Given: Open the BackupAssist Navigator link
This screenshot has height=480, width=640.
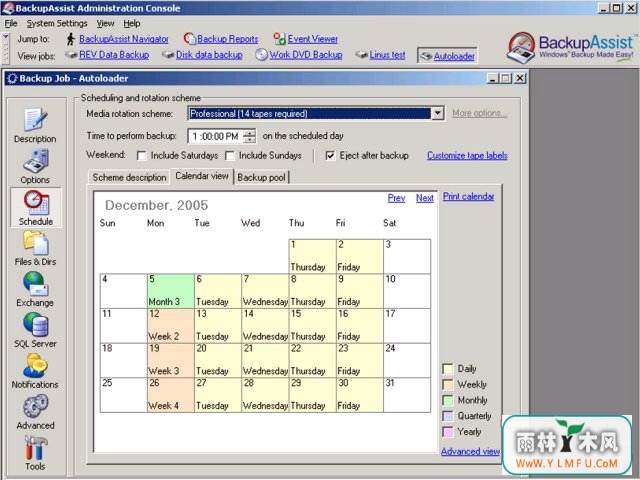Looking at the screenshot, I should (x=124, y=39).
